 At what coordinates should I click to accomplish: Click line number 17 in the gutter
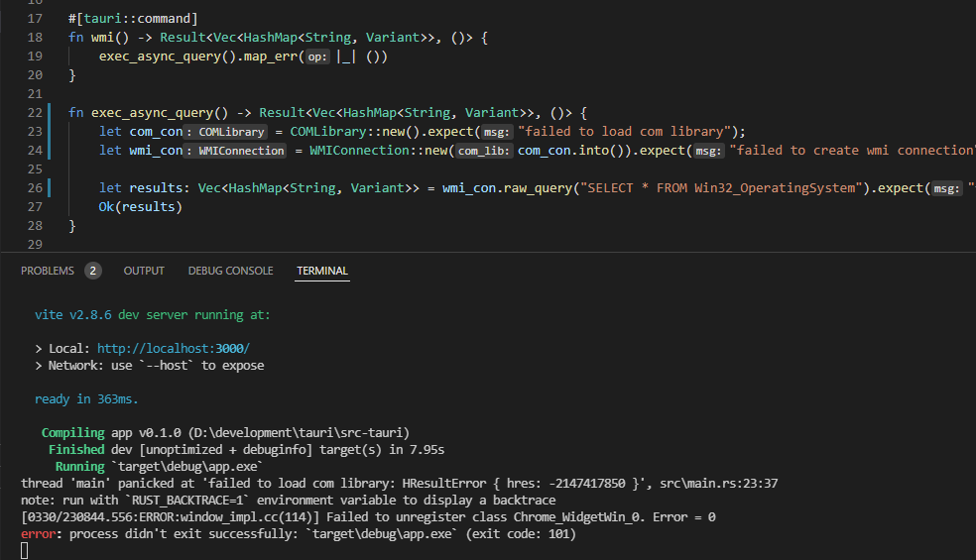pos(35,19)
